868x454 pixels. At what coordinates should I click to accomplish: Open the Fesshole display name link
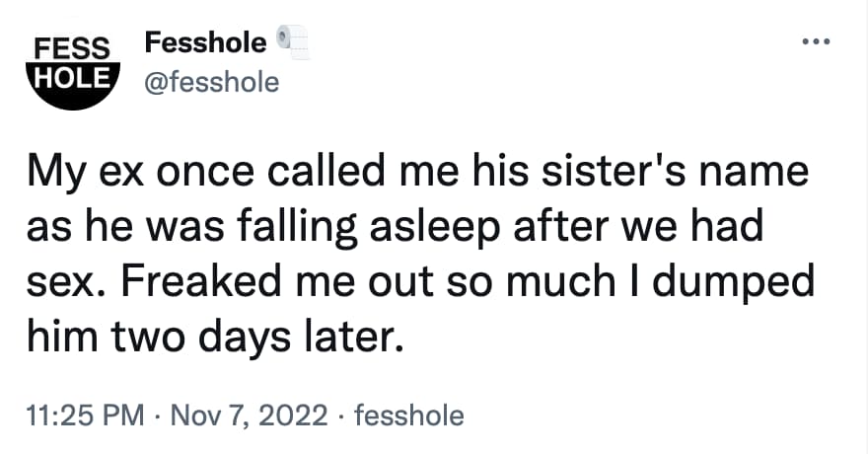tap(205, 42)
